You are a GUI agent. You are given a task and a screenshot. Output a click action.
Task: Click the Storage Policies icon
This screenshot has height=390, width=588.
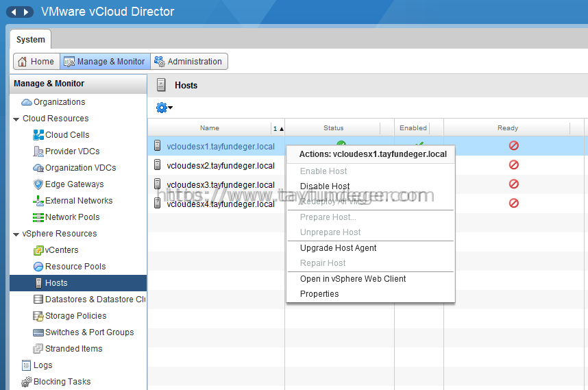(38, 316)
